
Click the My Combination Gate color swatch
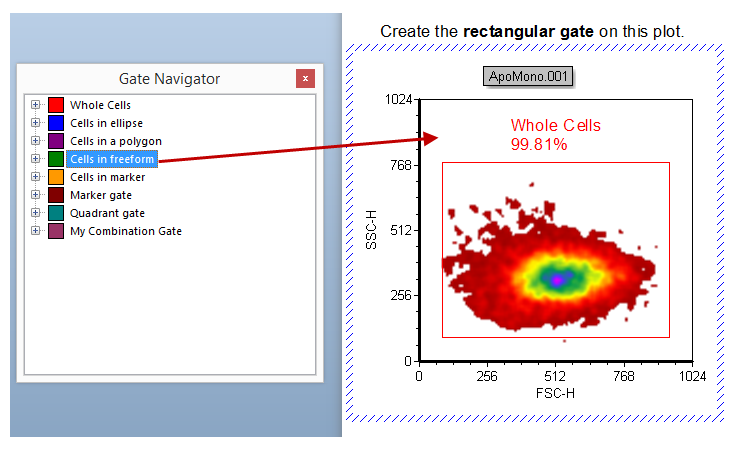tap(56, 231)
